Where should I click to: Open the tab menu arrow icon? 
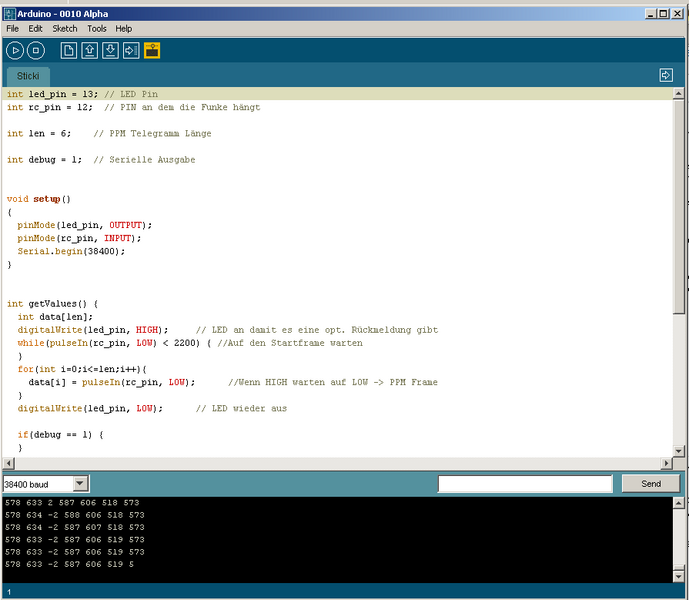(x=666, y=75)
